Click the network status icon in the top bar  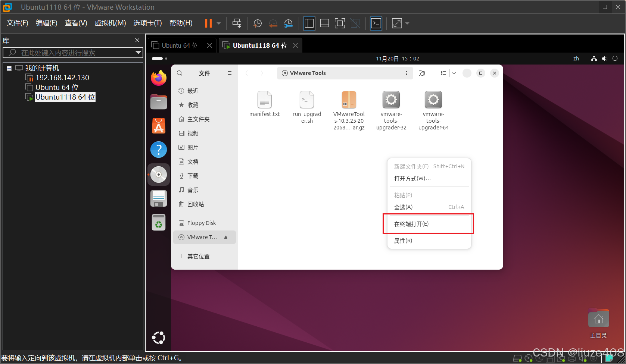click(594, 59)
